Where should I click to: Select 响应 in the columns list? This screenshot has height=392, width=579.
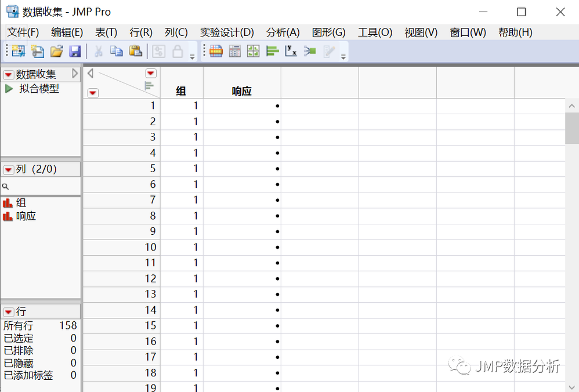coord(26,216)
